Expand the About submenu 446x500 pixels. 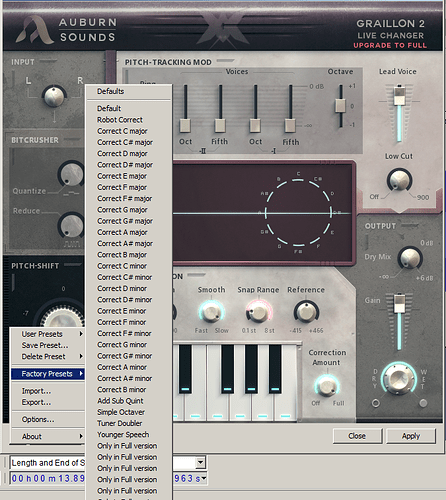pyautogui.click(x=48, y=436)
